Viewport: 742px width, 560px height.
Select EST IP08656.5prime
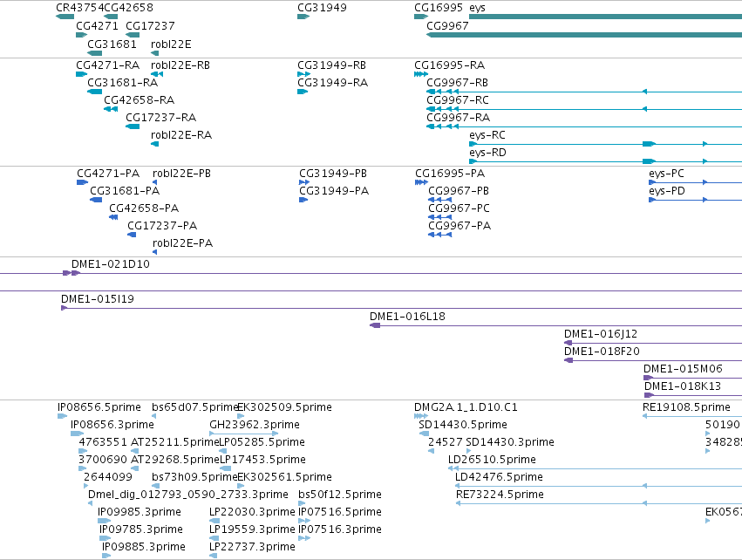(x=99, y=407)
